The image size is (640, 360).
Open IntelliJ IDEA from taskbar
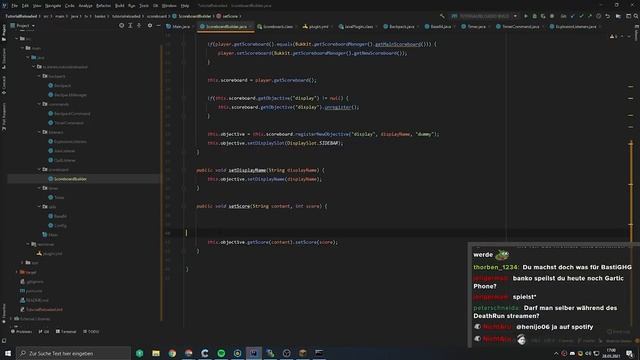point(254,353)
